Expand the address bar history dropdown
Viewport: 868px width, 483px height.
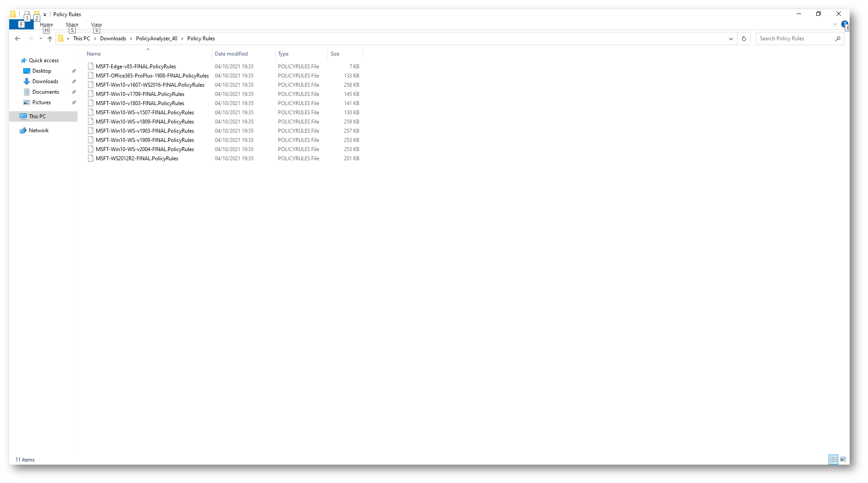click(731, 39)
